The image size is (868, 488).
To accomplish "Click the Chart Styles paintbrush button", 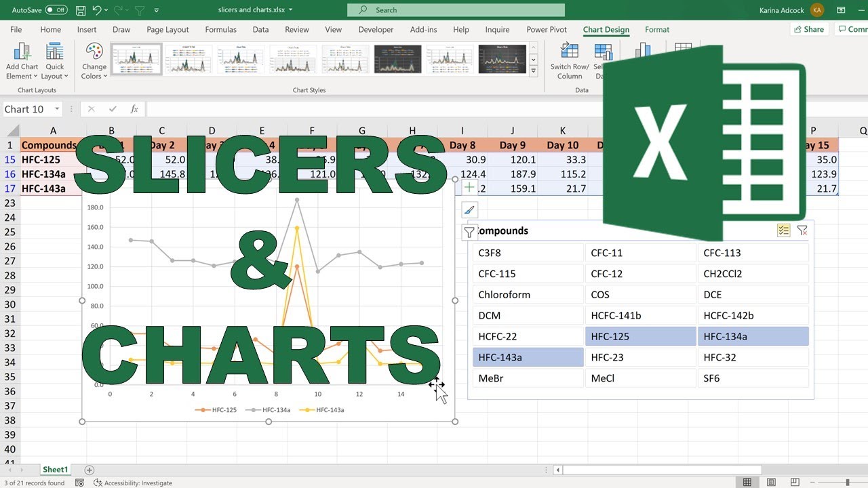I will tap(469, 209).
